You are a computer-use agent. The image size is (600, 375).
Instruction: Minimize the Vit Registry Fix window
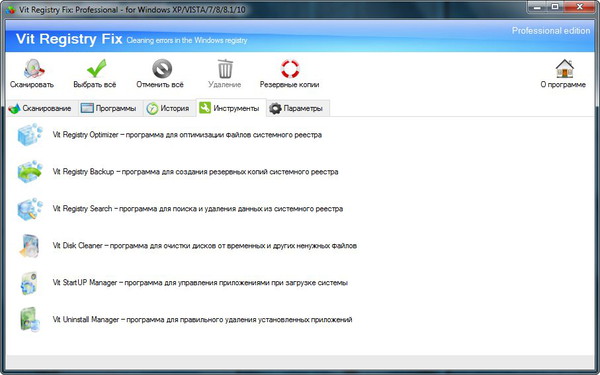(536, 7)
